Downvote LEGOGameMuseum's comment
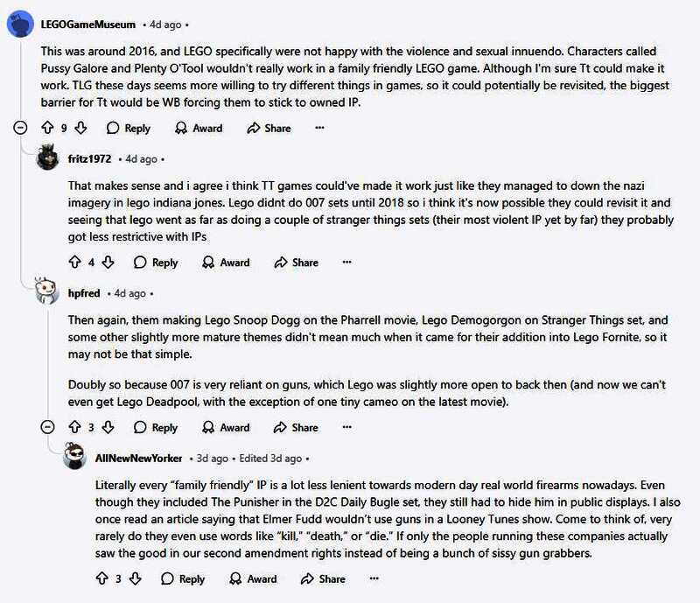 click(80, 128)
